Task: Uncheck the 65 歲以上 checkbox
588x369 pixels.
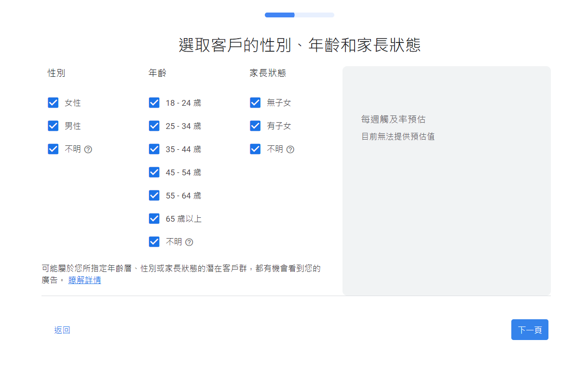Action: 154,219
